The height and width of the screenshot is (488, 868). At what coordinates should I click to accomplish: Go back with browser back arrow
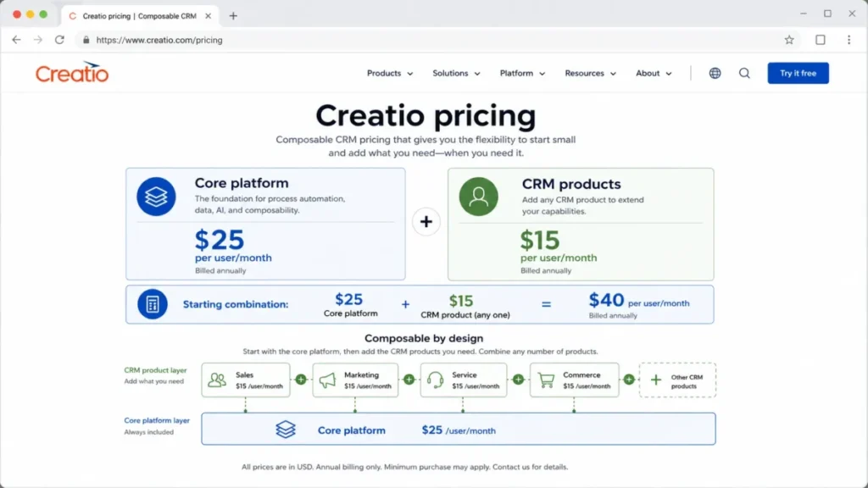[x=16, y=40]
